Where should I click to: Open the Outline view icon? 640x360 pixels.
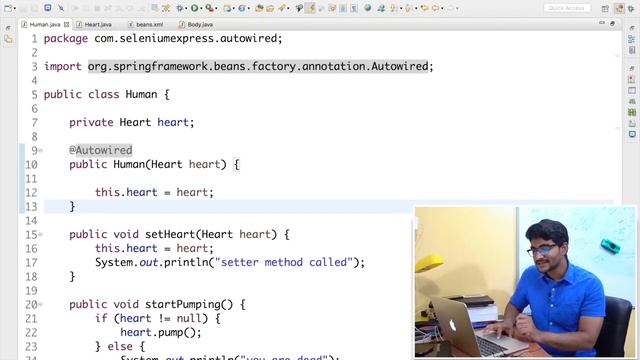(632, 39)
